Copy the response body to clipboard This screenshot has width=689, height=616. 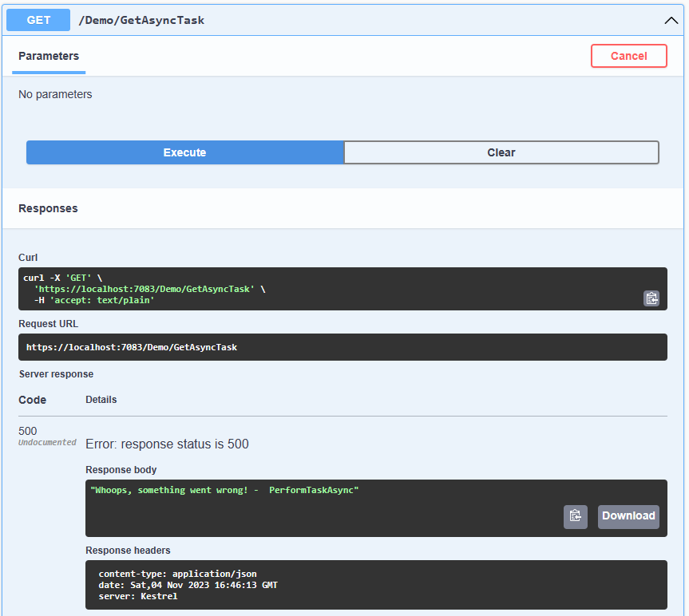(576, 516)
